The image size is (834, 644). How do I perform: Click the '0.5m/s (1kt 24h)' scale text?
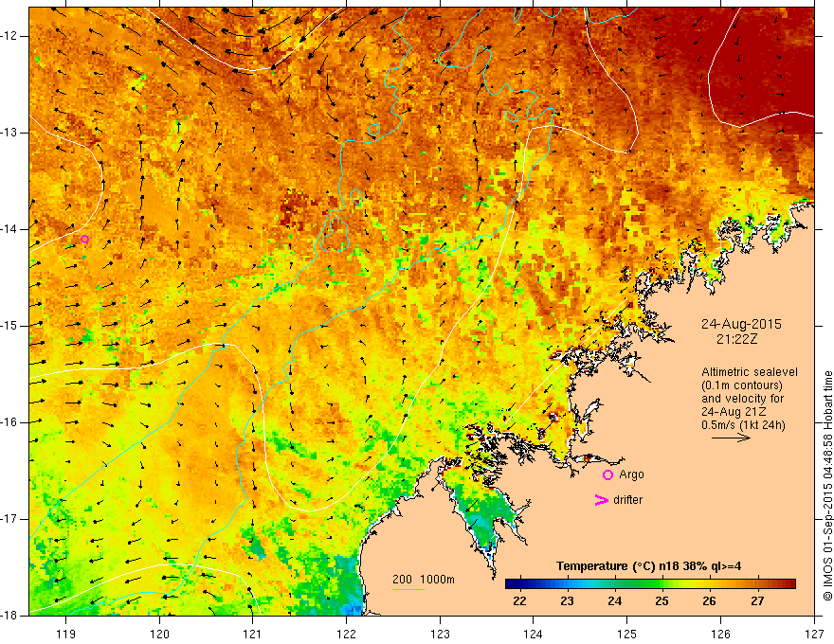point(743,424)
